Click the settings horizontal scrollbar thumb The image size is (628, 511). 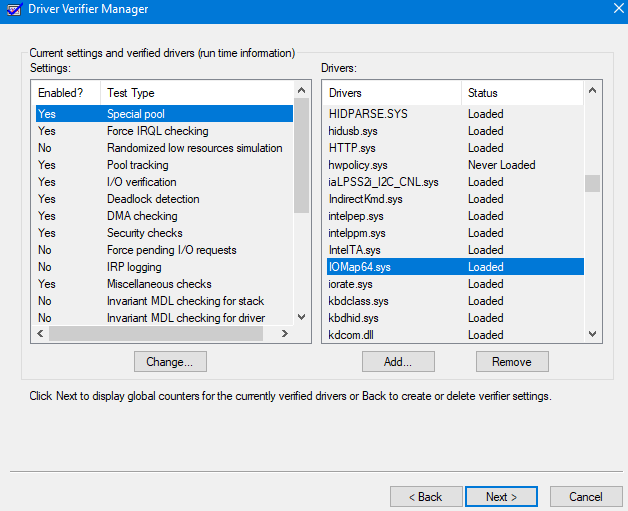point(156,334)
